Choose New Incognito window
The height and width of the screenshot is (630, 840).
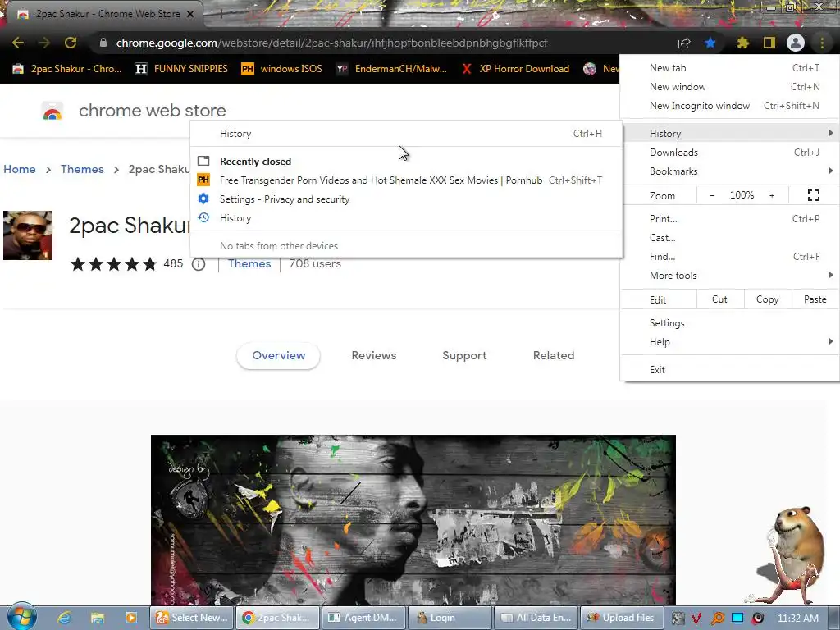pos(729,106)
